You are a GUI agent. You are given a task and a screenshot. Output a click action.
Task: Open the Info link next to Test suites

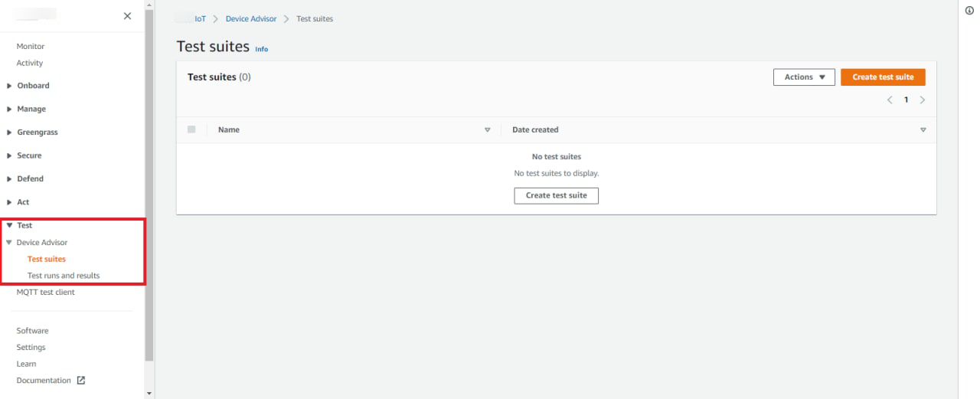262,49
